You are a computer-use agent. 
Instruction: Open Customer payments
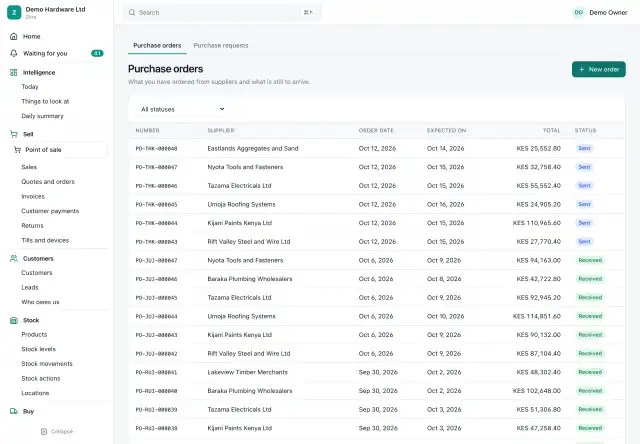50,211
